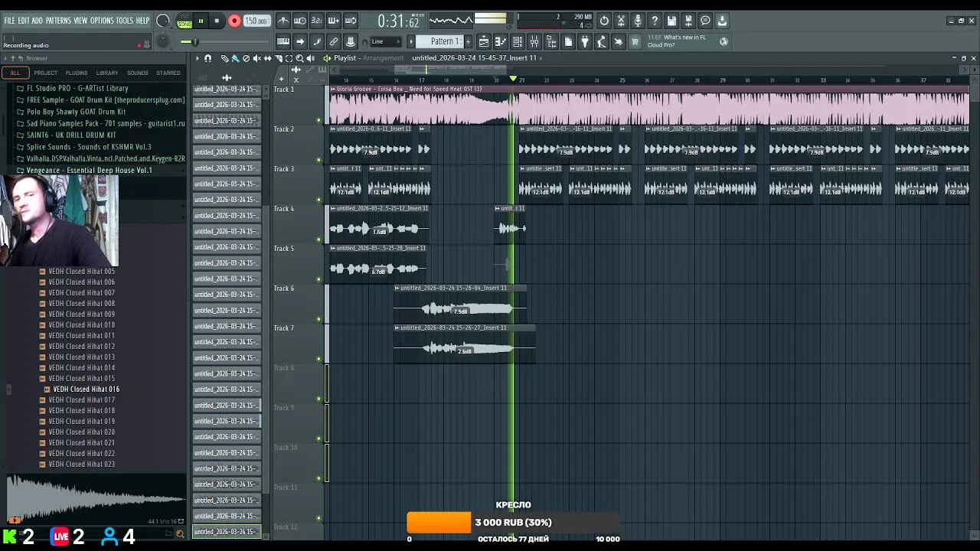Open the tempo tapper icon

(x=602, y=41)
